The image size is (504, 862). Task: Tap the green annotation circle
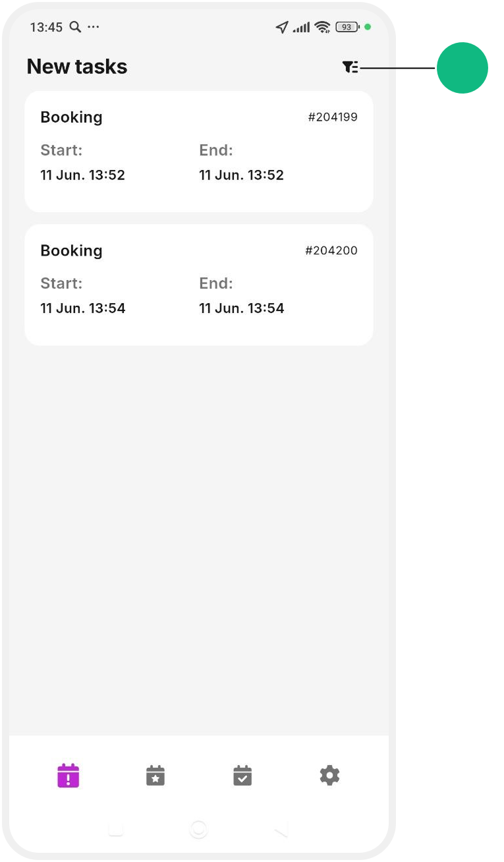click(462, 68)
